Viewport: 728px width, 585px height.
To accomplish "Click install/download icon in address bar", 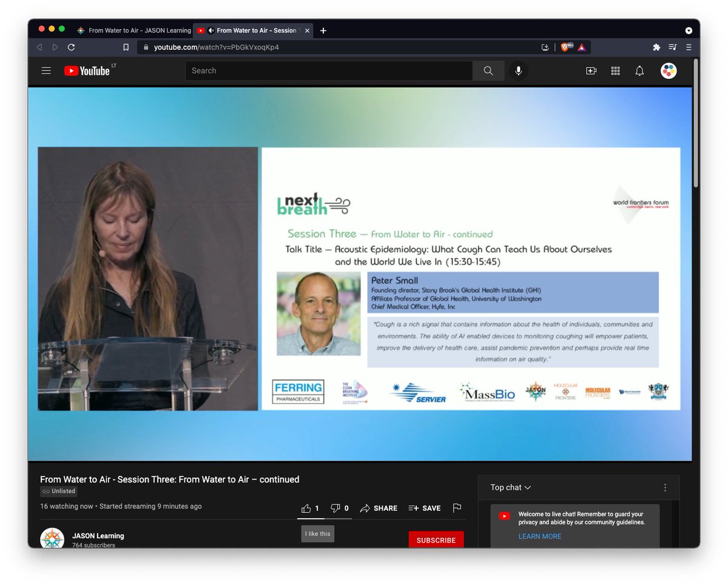I will [x=545, y=47].
